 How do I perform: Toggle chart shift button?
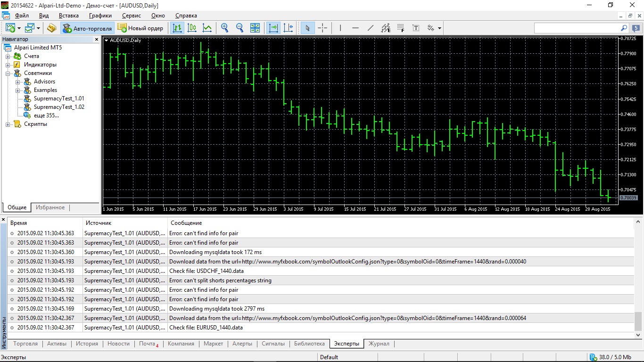(x=289, y=28)
